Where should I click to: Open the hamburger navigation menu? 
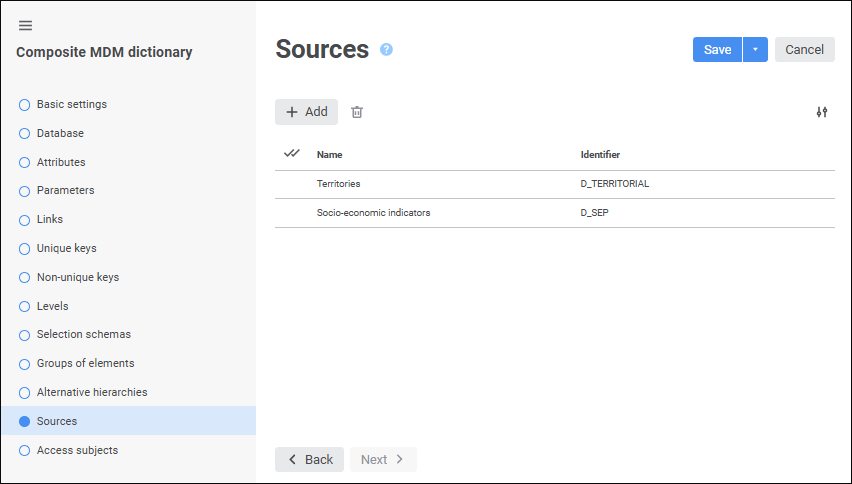25,25
